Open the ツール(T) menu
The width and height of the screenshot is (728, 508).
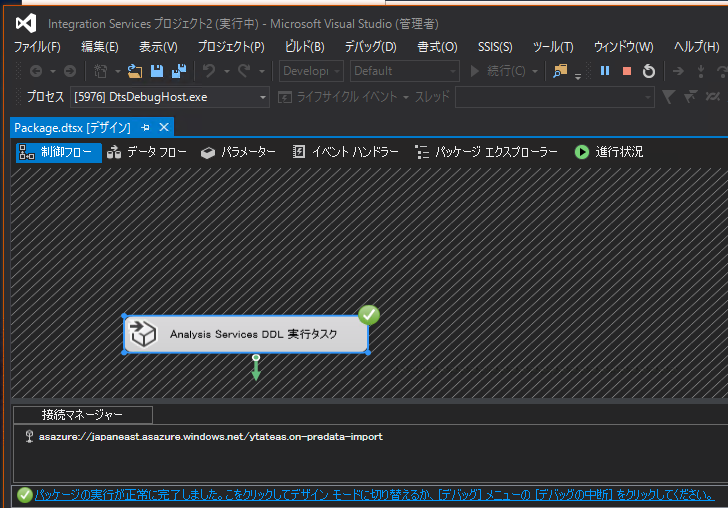553,47
